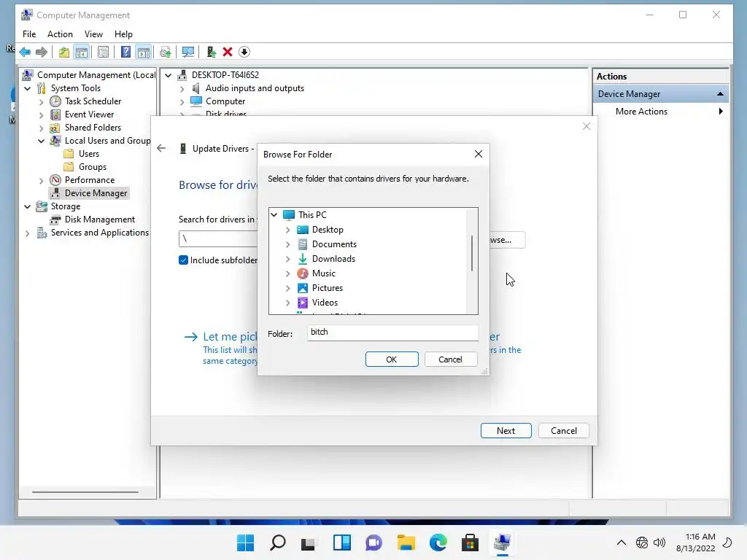
Task: Click the Folder name text field
Action: 393,332
